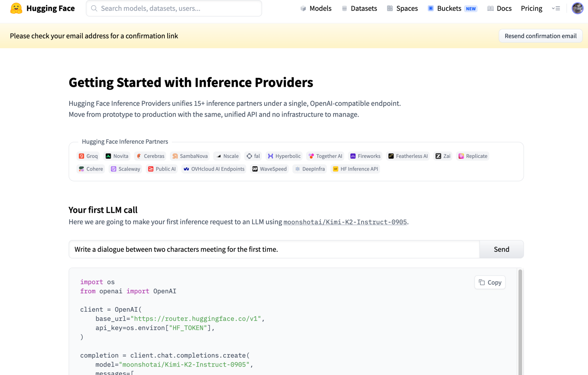
Task: Focus the search models input field
Action: click(174, 8)
